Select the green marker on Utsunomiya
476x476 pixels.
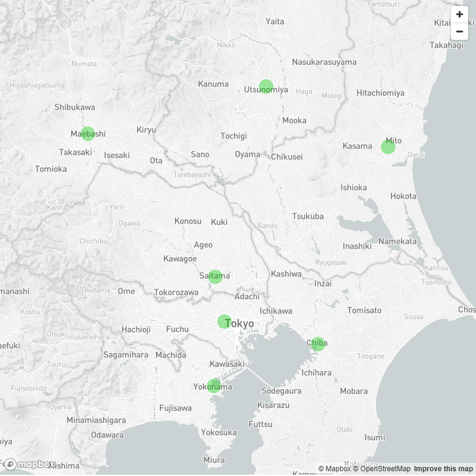point(266,86)
